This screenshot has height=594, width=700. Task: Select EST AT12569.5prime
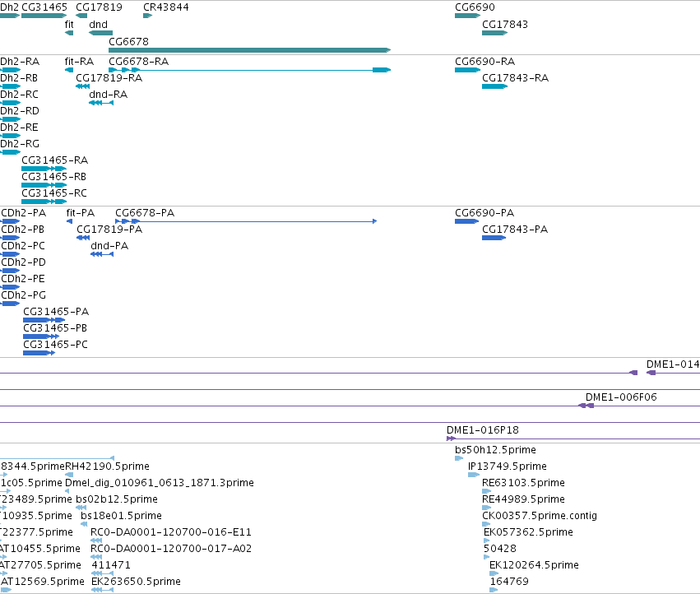click(x=6, y=590)
